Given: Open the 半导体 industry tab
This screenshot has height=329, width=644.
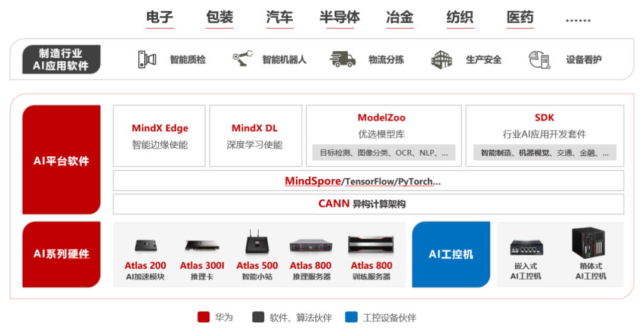Looking at the screenshot, I should point(340,18).
